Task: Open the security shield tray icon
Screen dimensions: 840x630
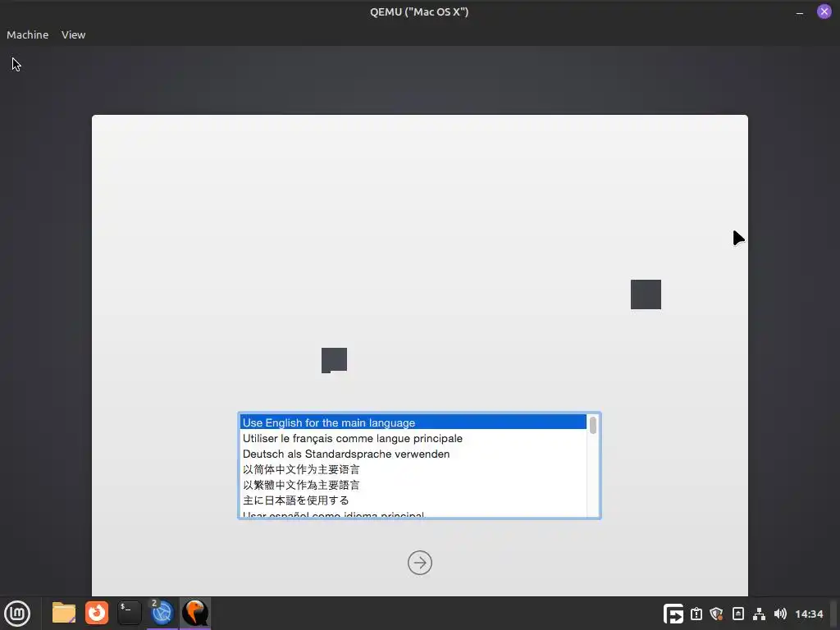Action: pyautogui.click(x=717, y=614)
